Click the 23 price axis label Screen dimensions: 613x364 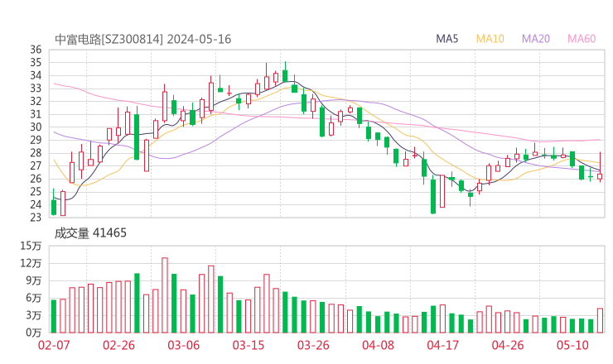(x=36, y=217)
